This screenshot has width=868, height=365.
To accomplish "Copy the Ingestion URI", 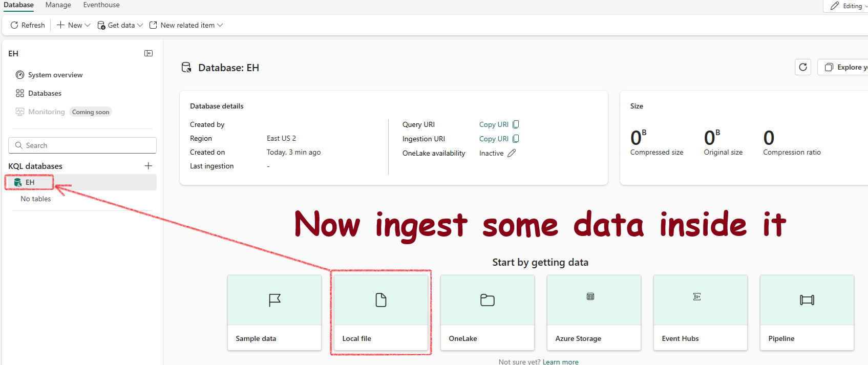I will tap(494, 139).
